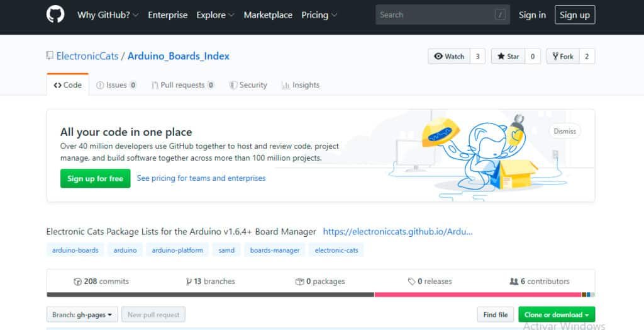Select the electronic-cats topic tag
Image resolution: width=644 pixels, height=330 pixels.
pyautogui.click(x=336, y=250)
